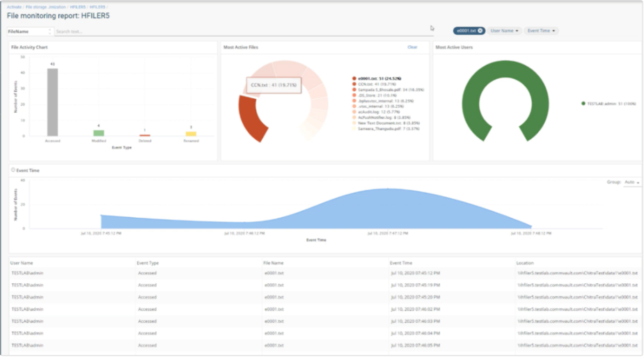Select the green Modified bar in chart
Image resolution: width=644 pixels, height=357 pixels.
pos(99,133)
